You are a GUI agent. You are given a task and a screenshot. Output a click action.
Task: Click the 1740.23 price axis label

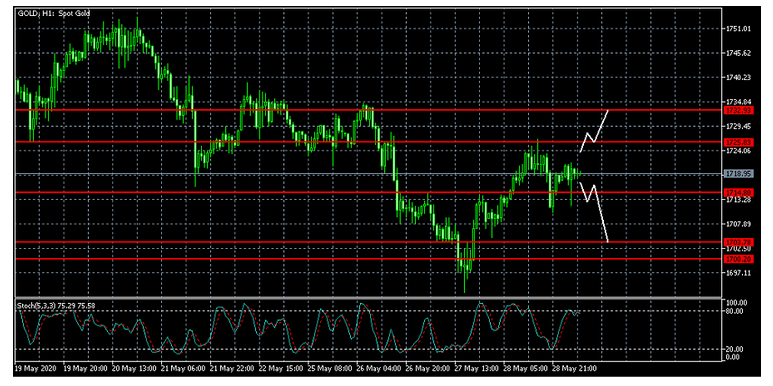click(738, 77)
